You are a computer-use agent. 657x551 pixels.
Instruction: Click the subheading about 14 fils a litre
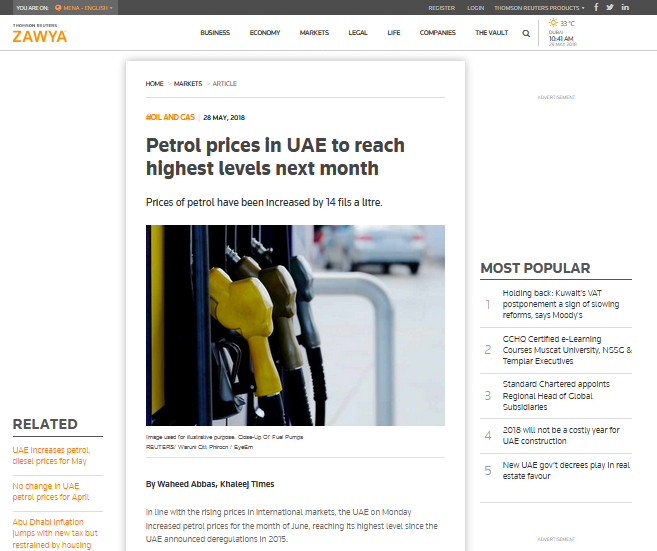(x=264, y=202)
